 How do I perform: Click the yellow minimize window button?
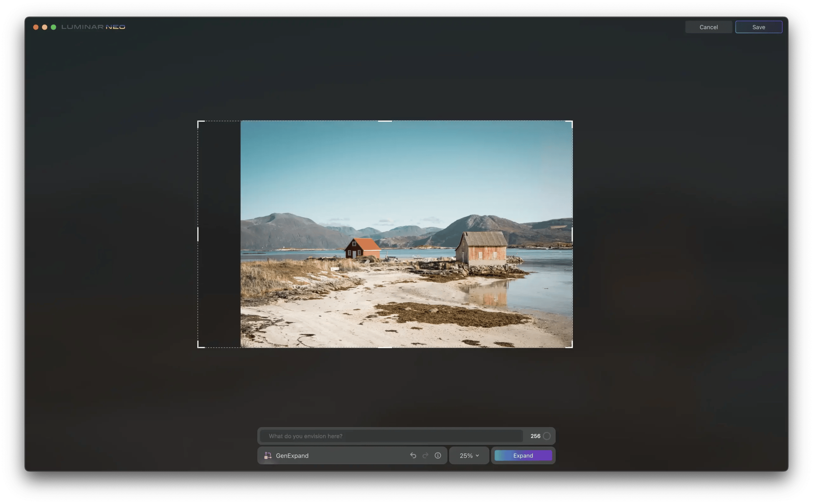click(x=45, y=27)
